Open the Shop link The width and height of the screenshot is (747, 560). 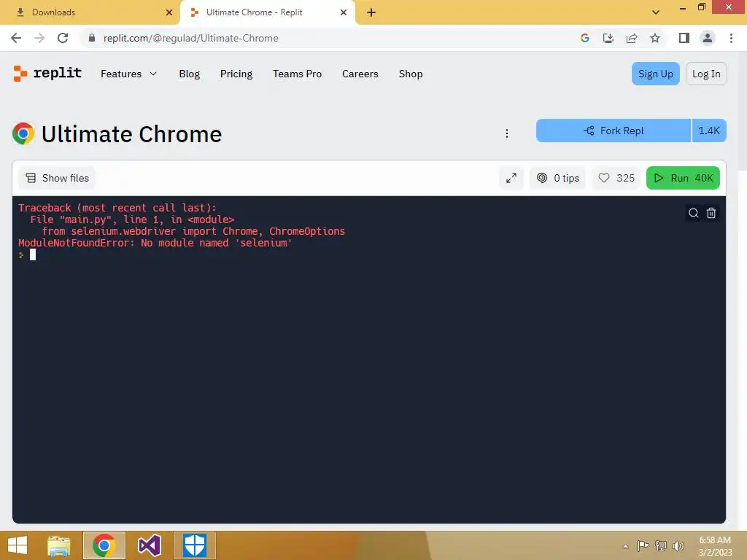point(411,74)
